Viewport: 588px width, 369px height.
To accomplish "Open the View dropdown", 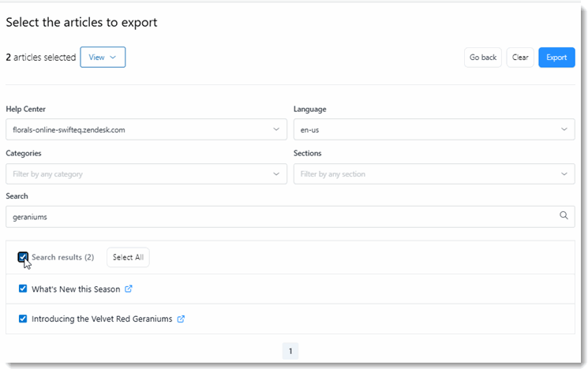I will (103, 58).
